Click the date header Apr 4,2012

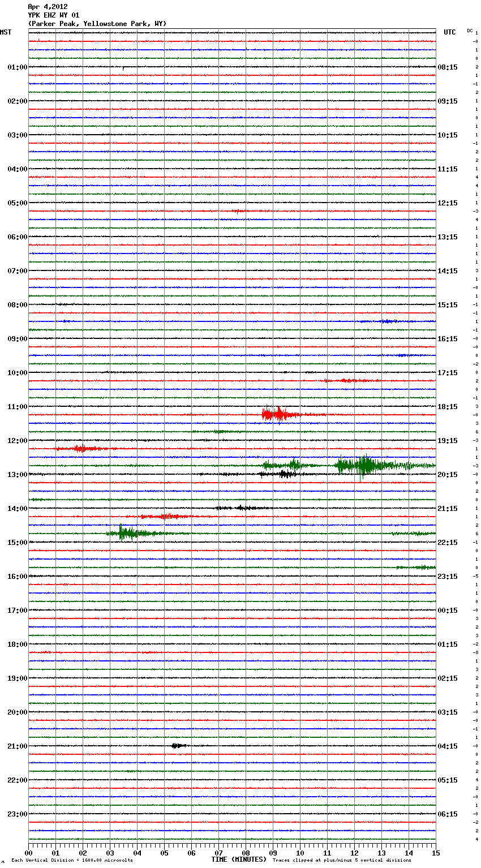[48, 7]
